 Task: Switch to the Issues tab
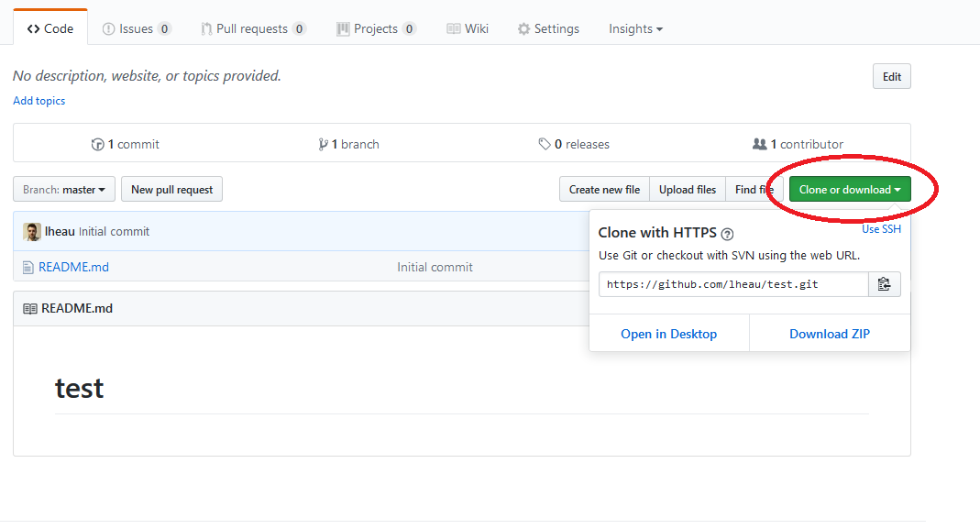click(137, 29)
